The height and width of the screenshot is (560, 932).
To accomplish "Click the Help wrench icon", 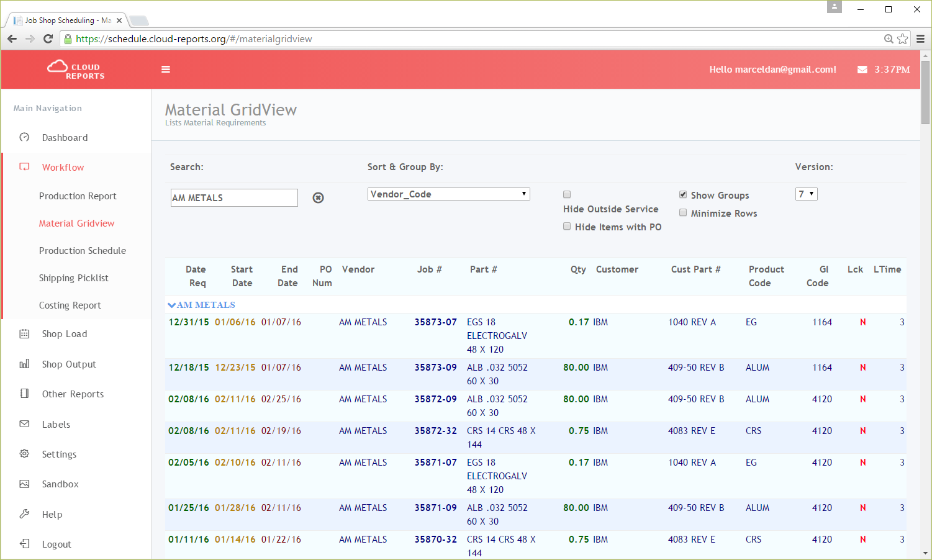I will click(24, 514).
